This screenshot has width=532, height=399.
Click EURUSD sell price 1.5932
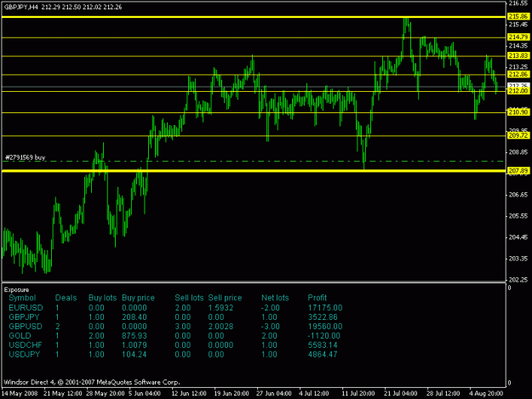coord(220,308)
